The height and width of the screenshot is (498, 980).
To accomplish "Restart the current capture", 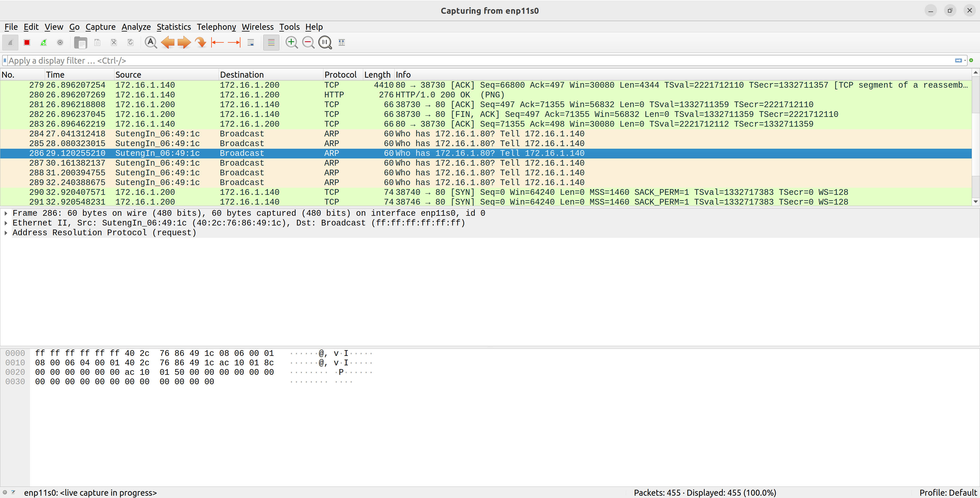I will [44, 42].
